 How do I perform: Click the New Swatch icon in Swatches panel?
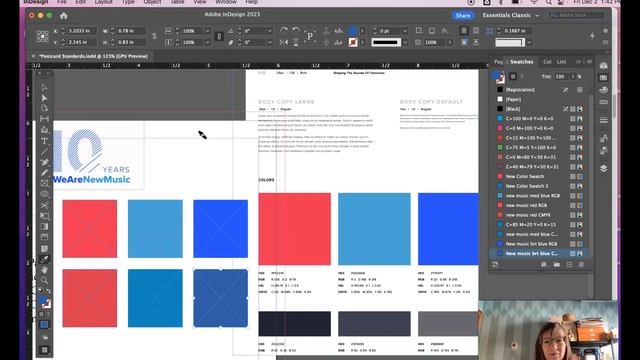point(569,264)
